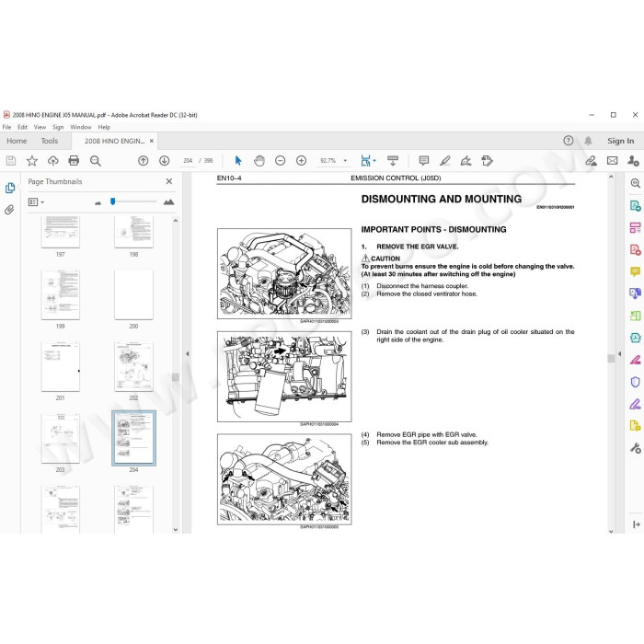
Task: Collapse the right-hand tools pane
Action: coord(620,353)
